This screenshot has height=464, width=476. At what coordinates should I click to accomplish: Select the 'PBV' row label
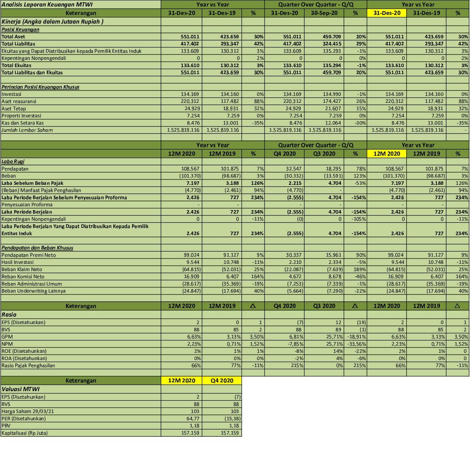pos(6,426)
